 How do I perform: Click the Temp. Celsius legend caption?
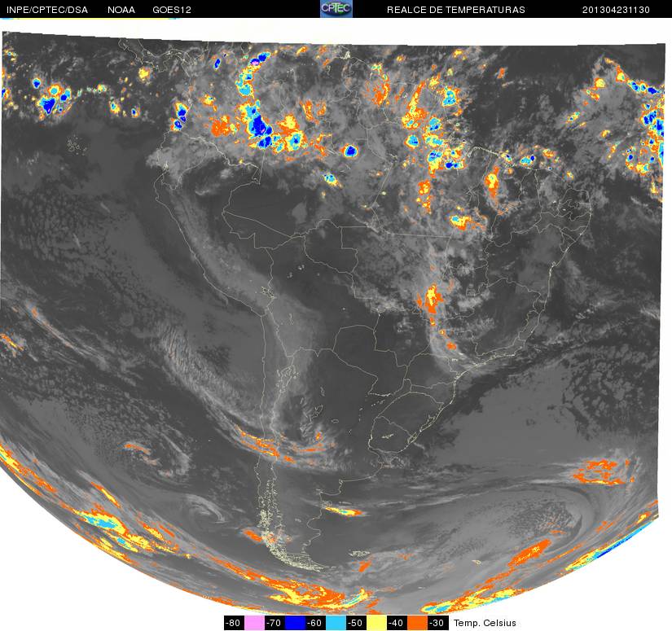(x=485, y=623)
